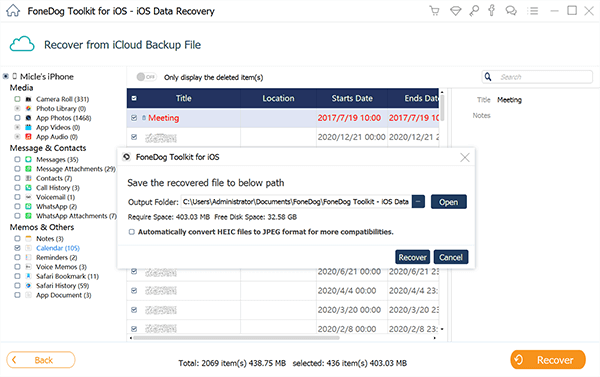Screen dimensions: 600x377
Task: Click the Voice Memos icon
Action: tap(28, 267)
